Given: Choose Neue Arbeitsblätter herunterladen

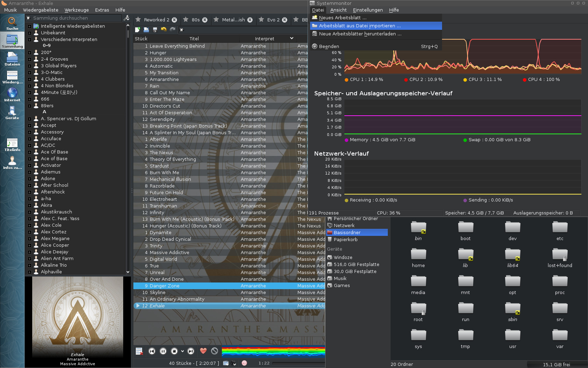Looking at the screenshot, I should [x=376, y=34].
